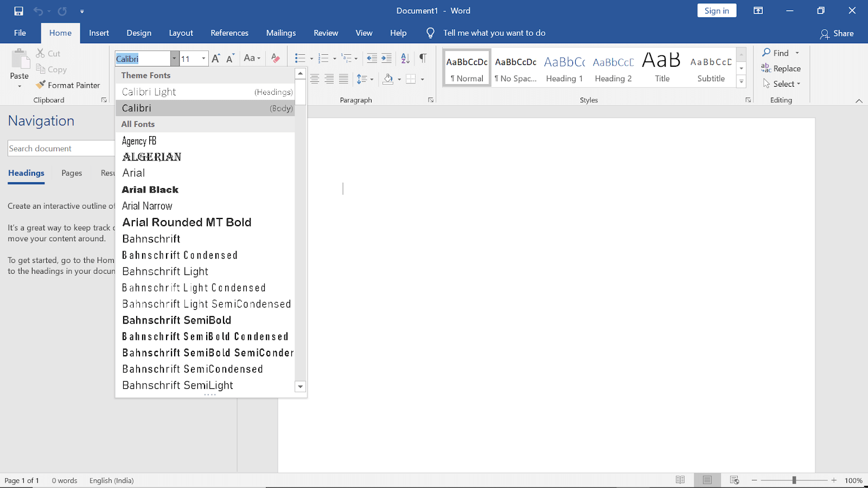Open the Change Case dropdown
The image size is (868, 488).
pyautogui.click(x=252, y=58)
